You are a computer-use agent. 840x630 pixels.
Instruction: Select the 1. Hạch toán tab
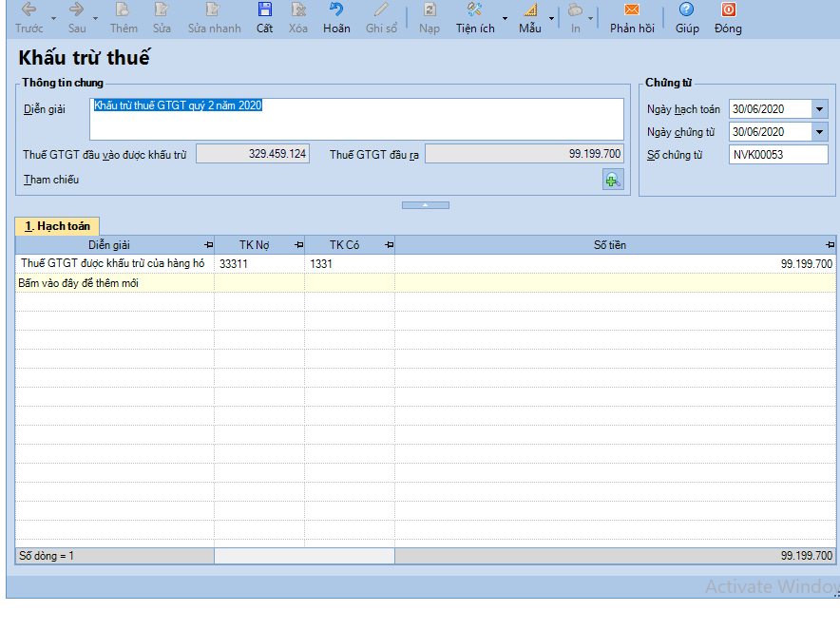57,226
